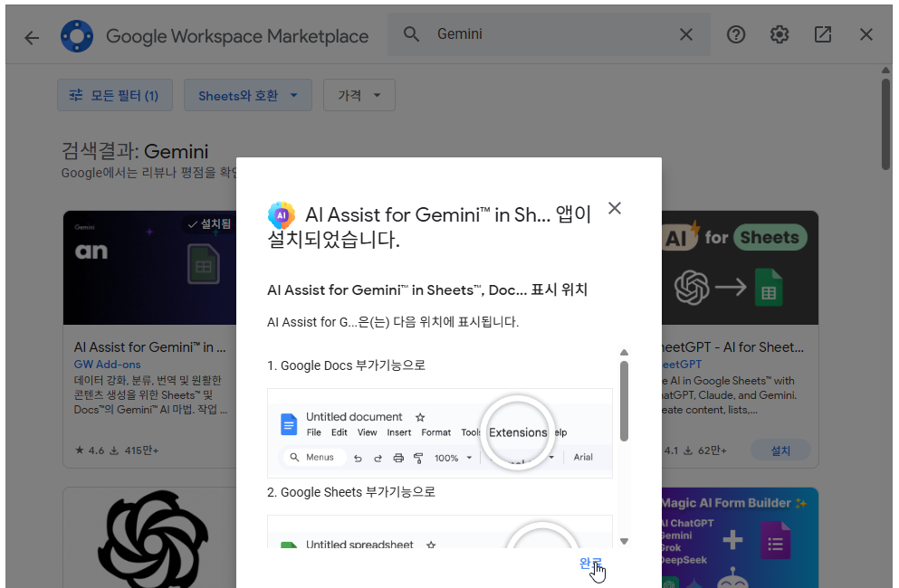Expand the Sheets compatibility dropdown
The width and height of the screenshot is (899, 588).
(x=248, y=95)
